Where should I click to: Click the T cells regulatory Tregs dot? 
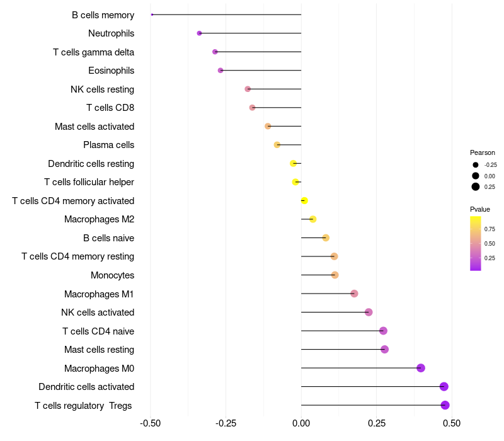445,405
